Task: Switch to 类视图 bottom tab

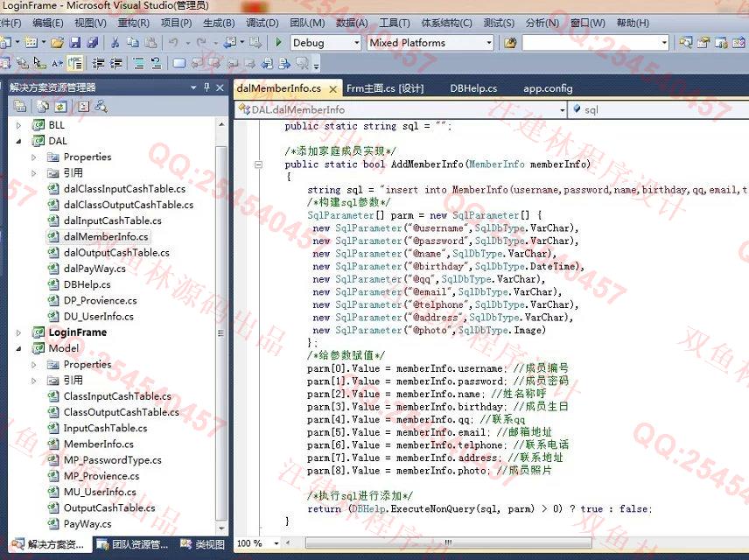Action: tap(202, 544)
